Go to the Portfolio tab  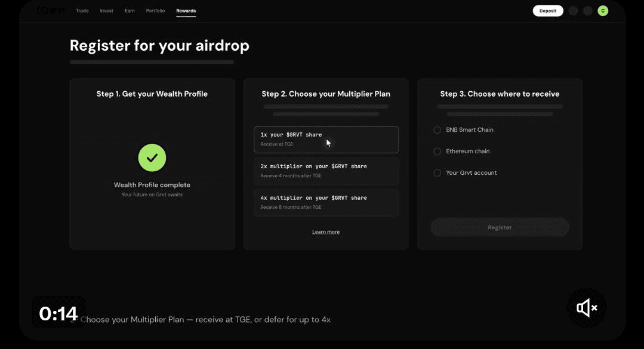point(155,11)
